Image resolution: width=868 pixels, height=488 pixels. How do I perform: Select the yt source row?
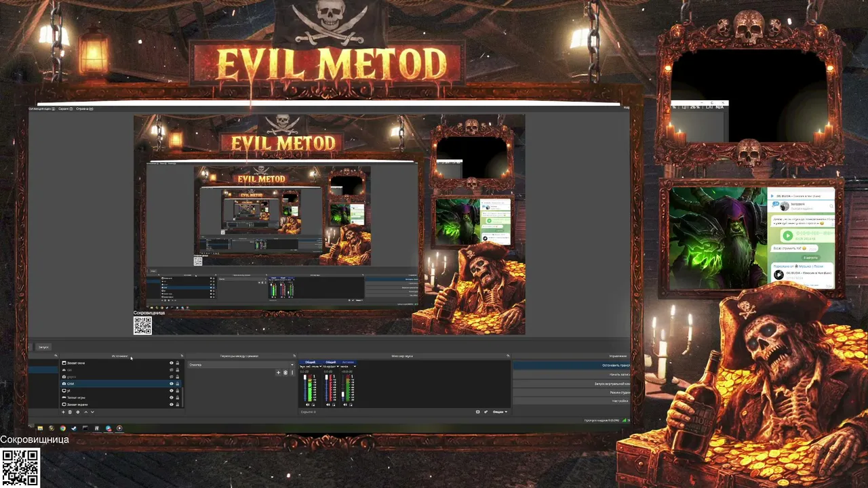[121, 391]
